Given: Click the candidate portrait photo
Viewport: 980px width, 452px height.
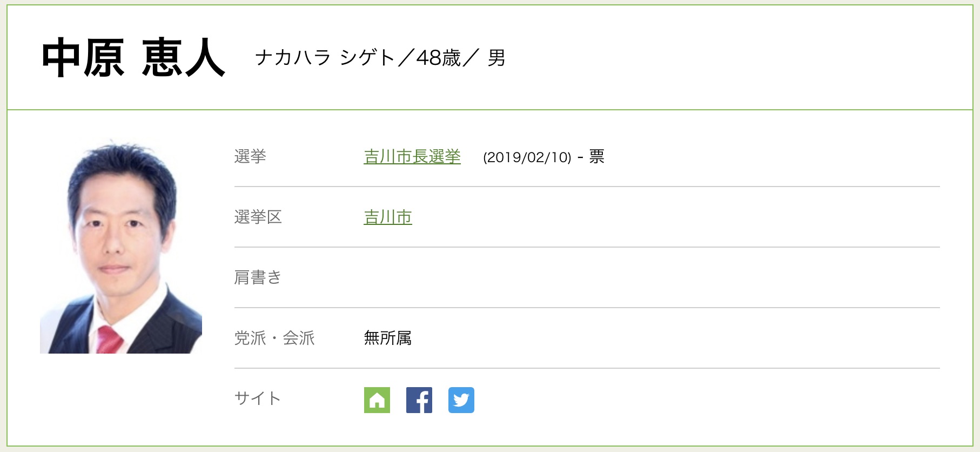Looking at the screenshot, I should click(121, 246).
